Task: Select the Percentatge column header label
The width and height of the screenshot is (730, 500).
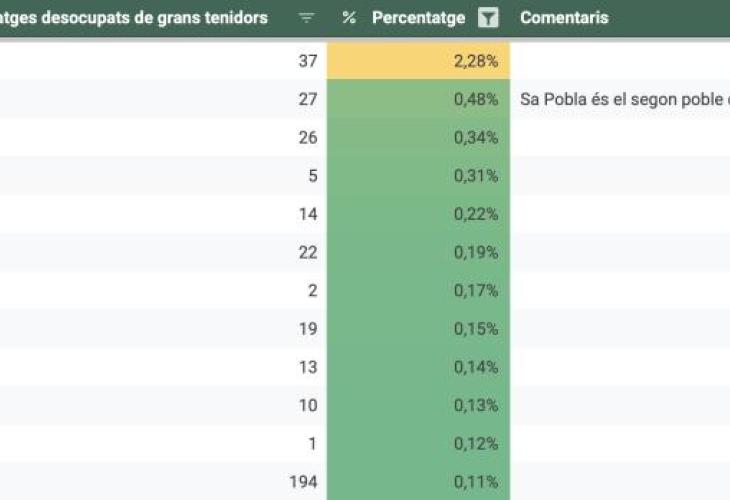Action: 418,18
